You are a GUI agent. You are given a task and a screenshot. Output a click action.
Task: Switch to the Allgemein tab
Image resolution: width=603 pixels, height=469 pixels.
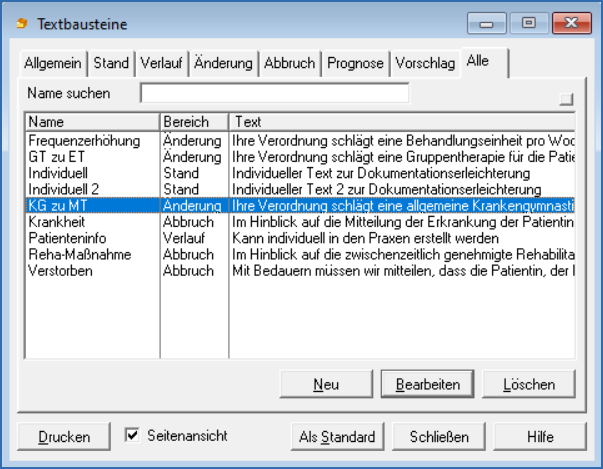53,63
